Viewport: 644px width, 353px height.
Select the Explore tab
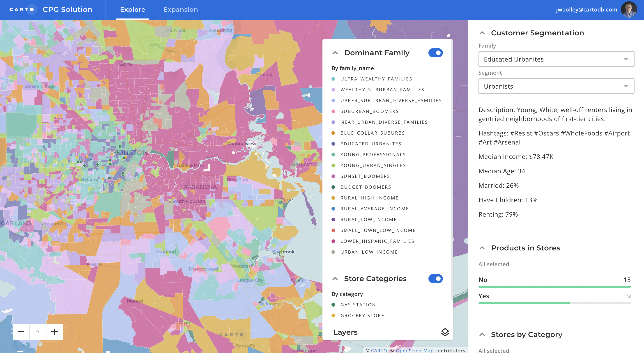pos(133,9)
